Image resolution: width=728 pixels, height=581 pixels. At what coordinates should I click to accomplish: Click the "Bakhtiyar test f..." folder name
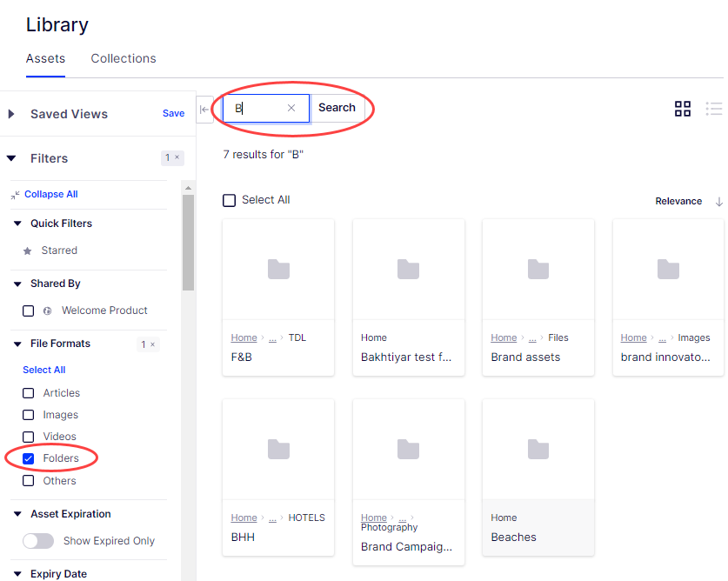[x=406, y=357]
